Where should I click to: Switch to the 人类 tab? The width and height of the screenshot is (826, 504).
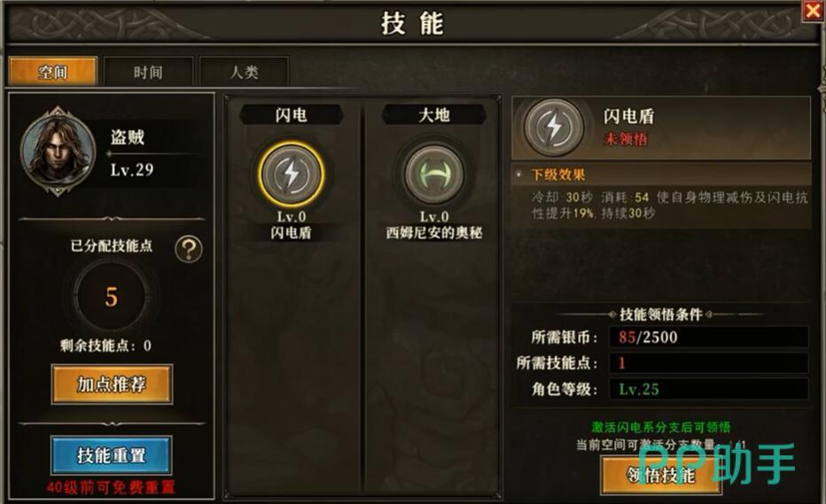click(245, 72)
